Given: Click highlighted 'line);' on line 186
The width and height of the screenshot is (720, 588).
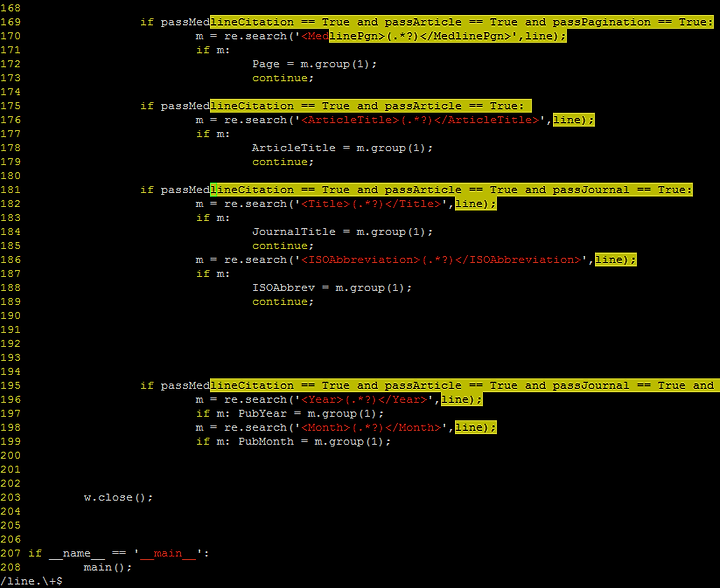Looking at the screenshot, I should pyautogui.click(x=616, y=260).
